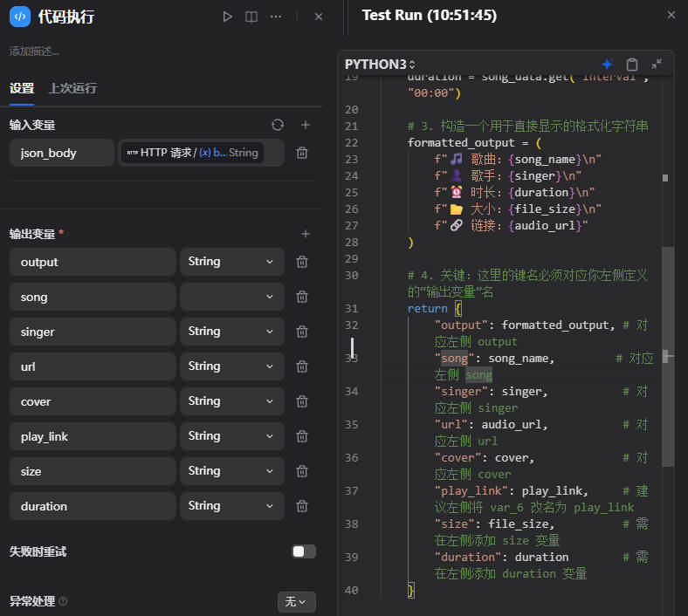Edit the song variable name field
688x616 pixels.
(93, 297)
